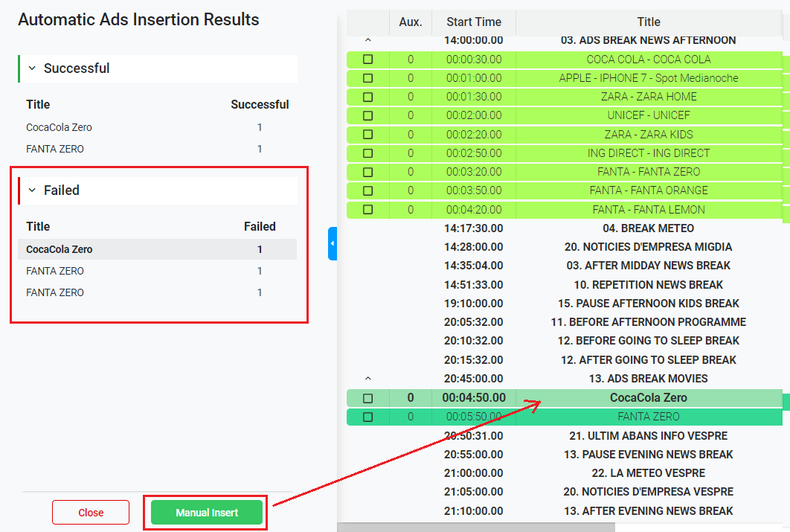Select CocaCola Zero in the Failed list
Image resolution: width=790 pixels, height=532 pixels.
pyautogui.click(x=60, y=249)
